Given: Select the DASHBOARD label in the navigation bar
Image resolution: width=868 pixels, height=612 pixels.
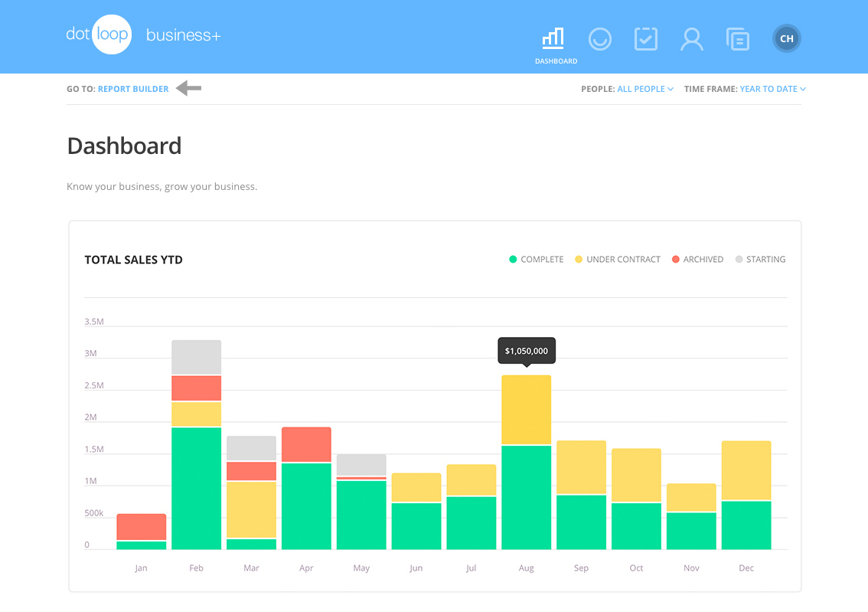Looking at the screenshot, I should [556, 61].
